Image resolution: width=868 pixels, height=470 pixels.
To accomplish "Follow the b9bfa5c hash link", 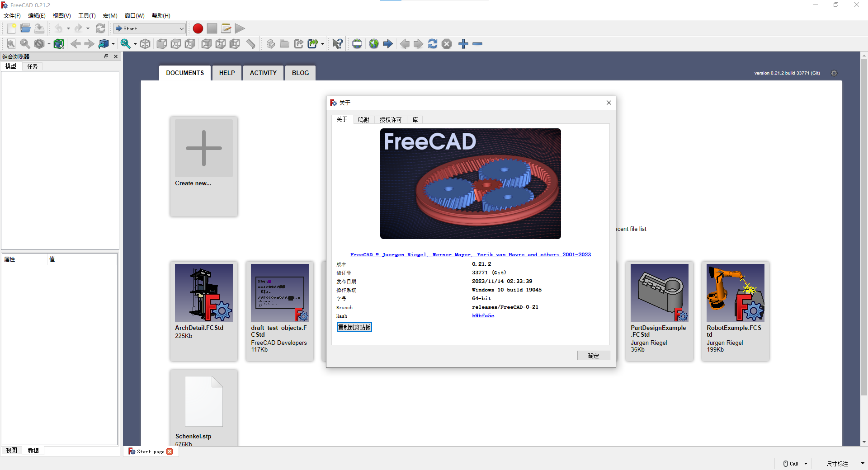I will 483,315.
